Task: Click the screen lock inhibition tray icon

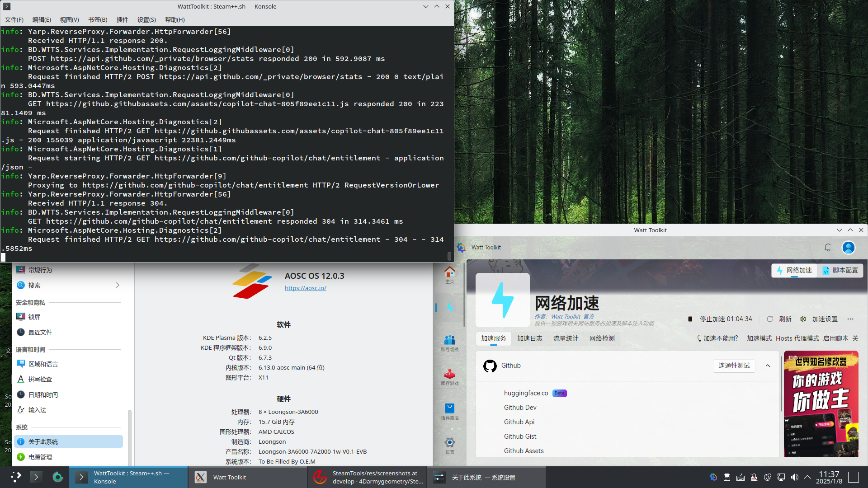Action: [754, 477]
